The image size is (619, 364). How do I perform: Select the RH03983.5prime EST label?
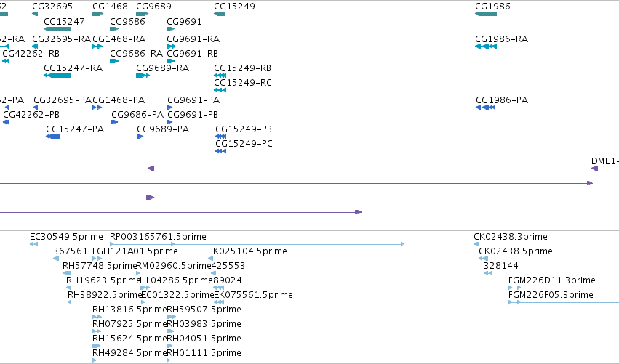(x=204, y=324)
